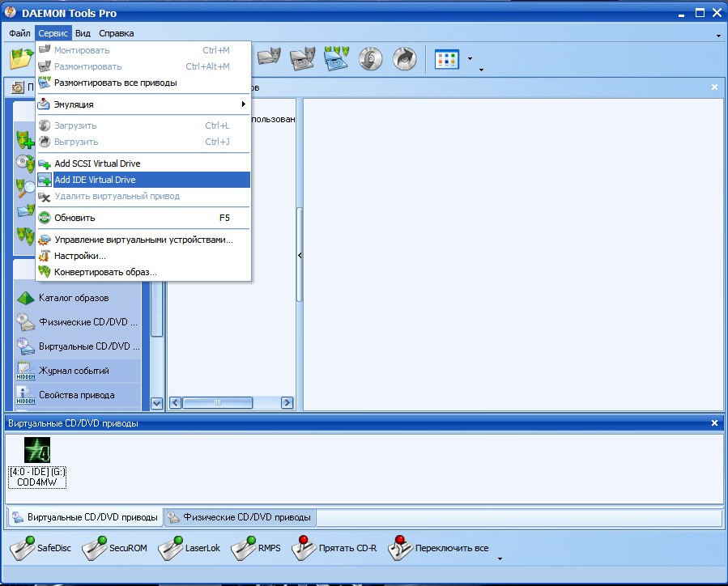Click Переключить все to toggle all emulations
728x586 pixels.
[x=438, y=548]
